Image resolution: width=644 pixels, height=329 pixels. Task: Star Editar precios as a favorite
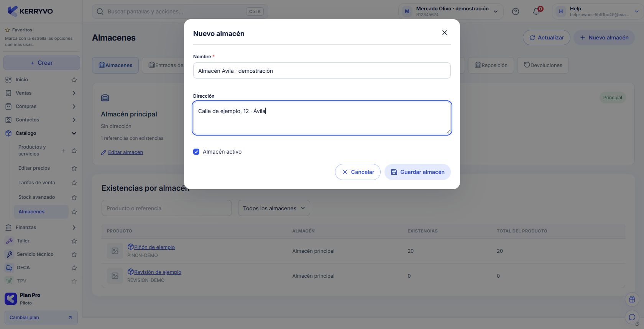pos(74,168)
